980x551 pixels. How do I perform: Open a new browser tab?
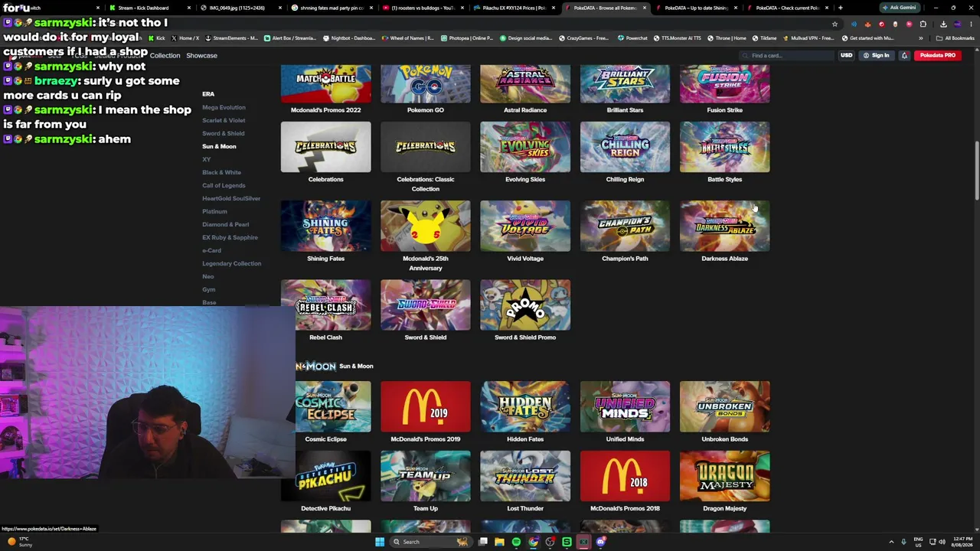click(x=840, y=8)
